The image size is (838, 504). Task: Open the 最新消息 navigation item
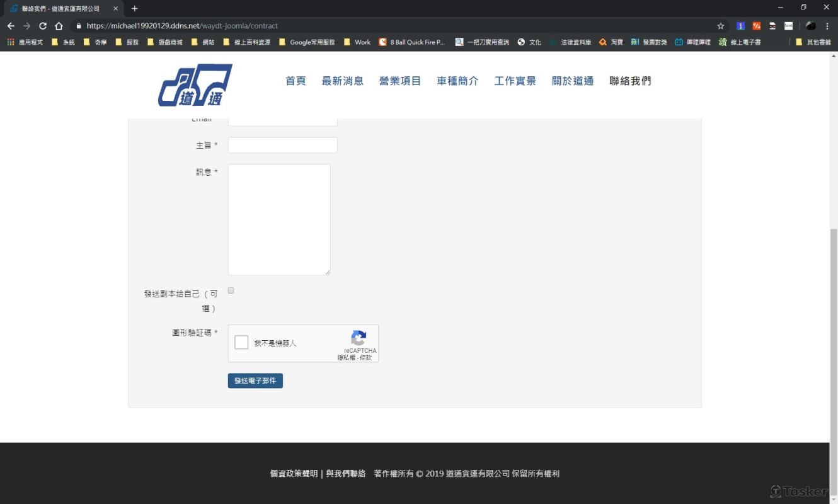coord(343,81)
